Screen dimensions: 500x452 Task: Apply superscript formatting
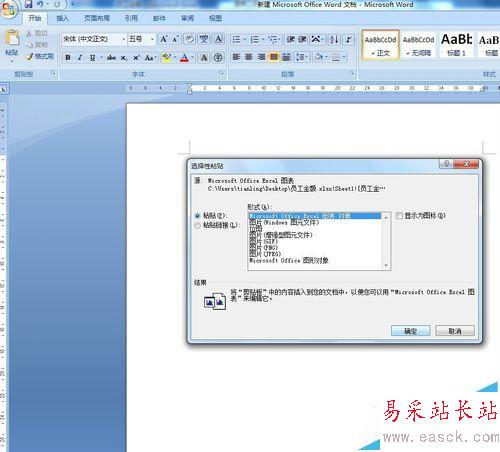136,58
